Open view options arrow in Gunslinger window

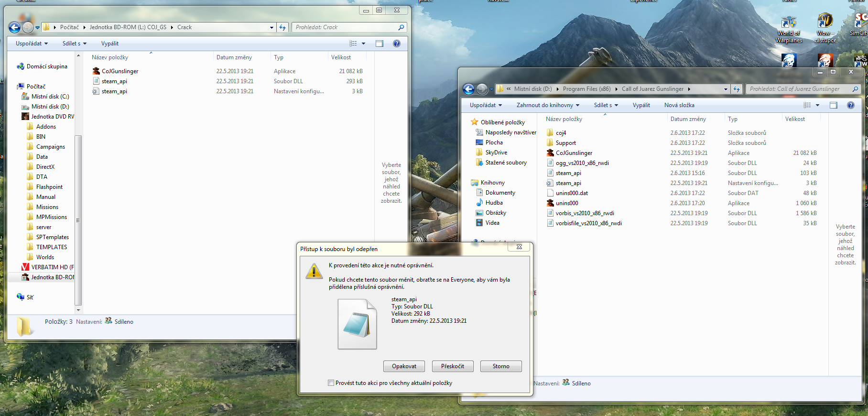click(x=817, y=105)
